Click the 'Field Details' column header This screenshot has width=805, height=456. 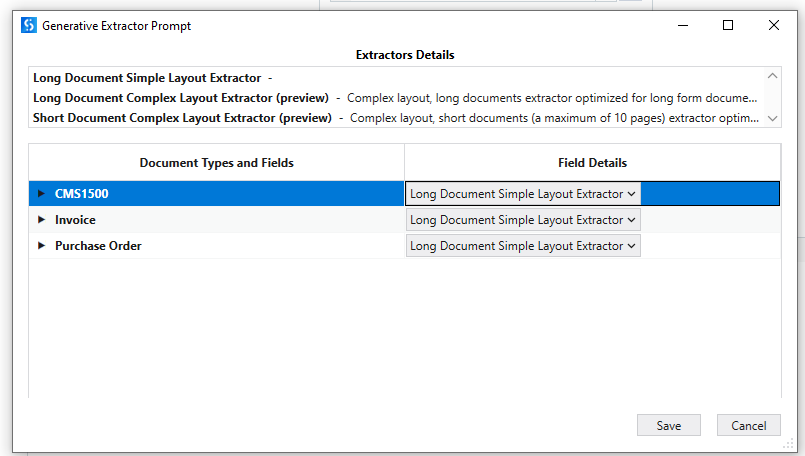592,163
